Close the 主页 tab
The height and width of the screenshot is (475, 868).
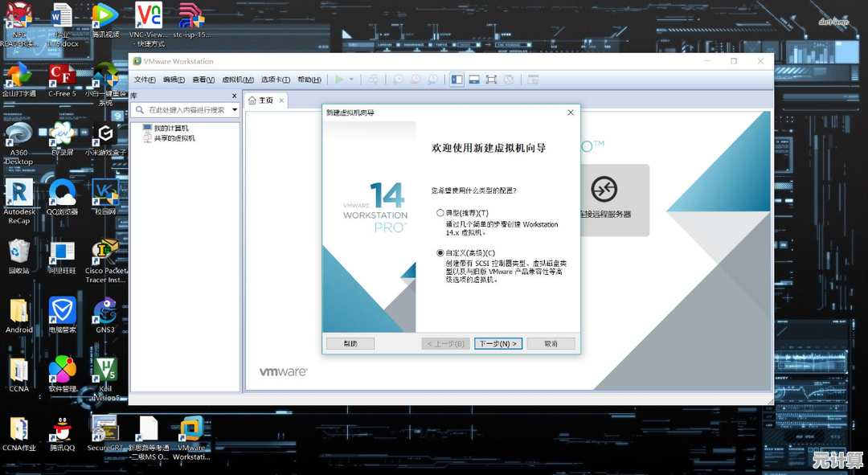(x=282, y=100)
